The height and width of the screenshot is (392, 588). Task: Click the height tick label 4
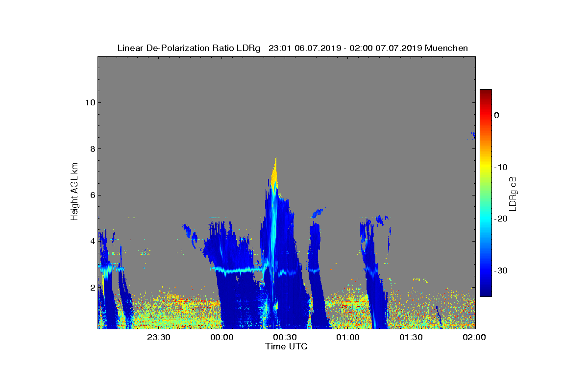click(92, 241)
